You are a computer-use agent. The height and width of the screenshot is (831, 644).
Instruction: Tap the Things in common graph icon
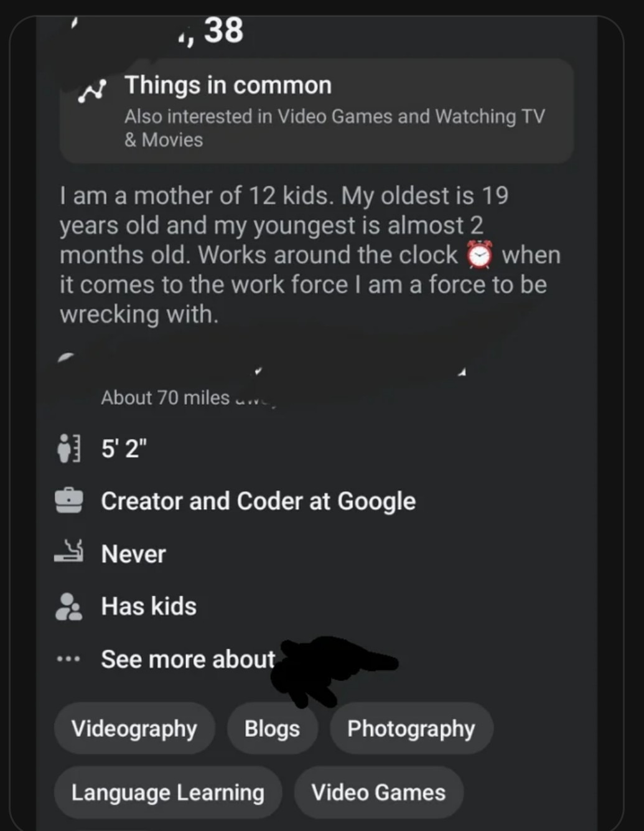tap(92, 92)
